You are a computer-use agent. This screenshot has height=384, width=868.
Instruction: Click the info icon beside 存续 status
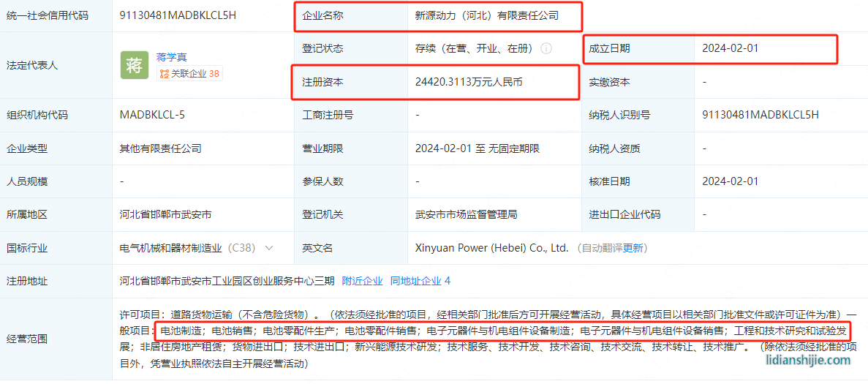[546, 48]
